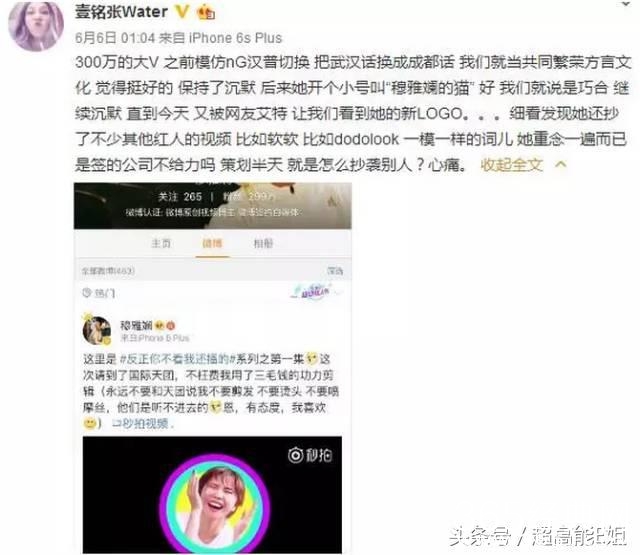
Task: Collapse post with 收起全文 link
Action: [x=512, y=165]
